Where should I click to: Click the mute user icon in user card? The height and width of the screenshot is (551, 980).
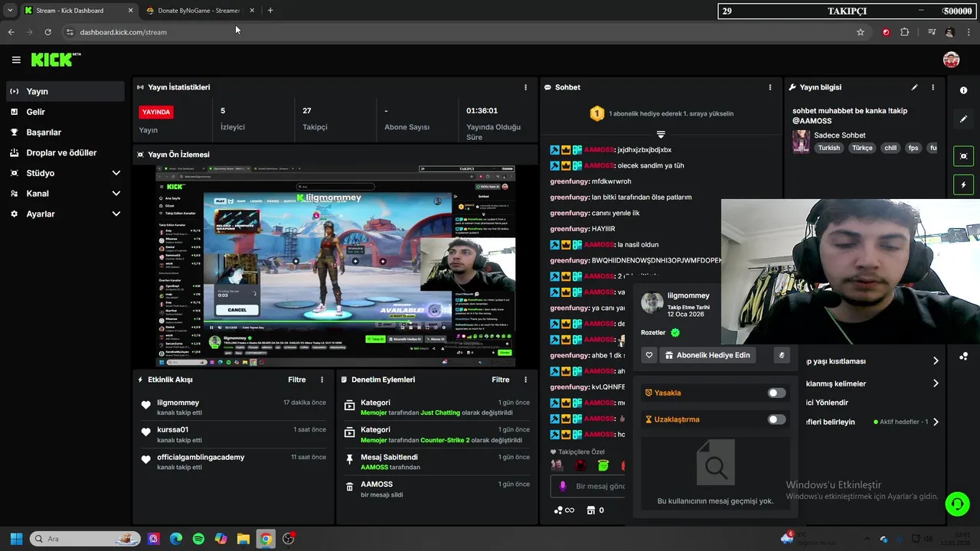[782, 355]
